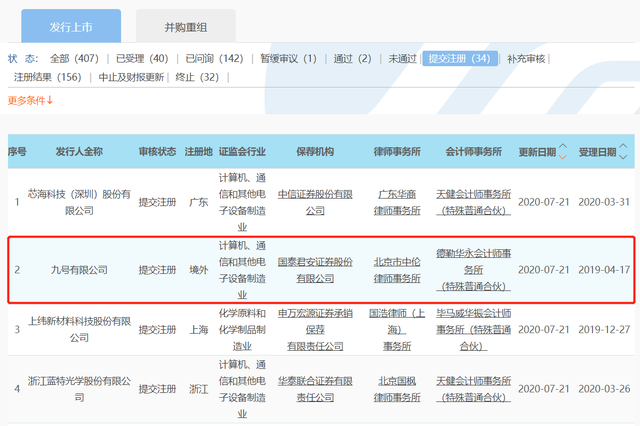Click 发行人全称 column header

(x=79, y=152)
